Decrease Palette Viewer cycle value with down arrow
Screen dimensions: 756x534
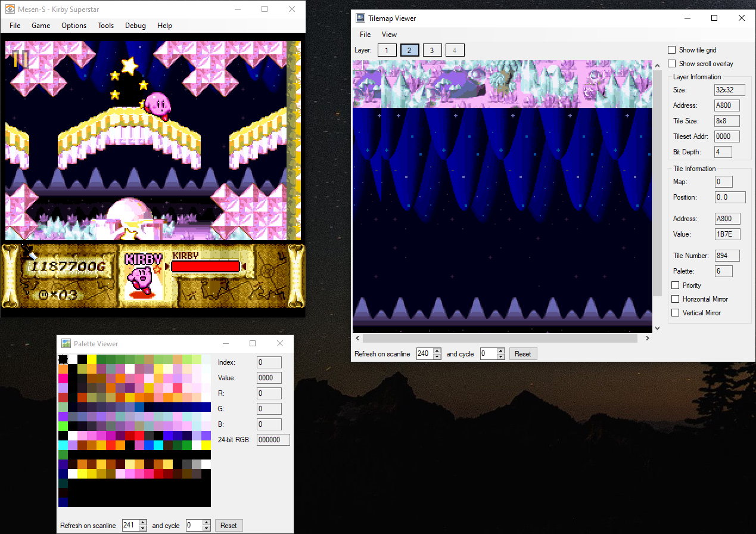207,529
